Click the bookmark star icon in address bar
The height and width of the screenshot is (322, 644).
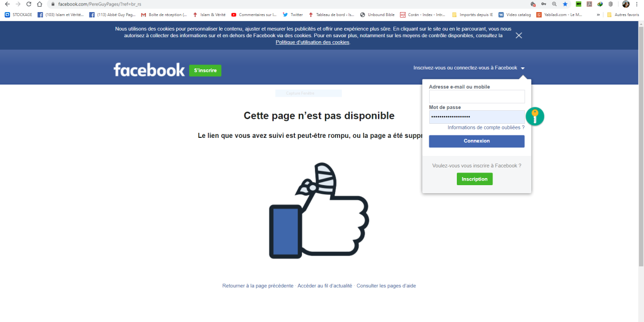tap(565, 4)
